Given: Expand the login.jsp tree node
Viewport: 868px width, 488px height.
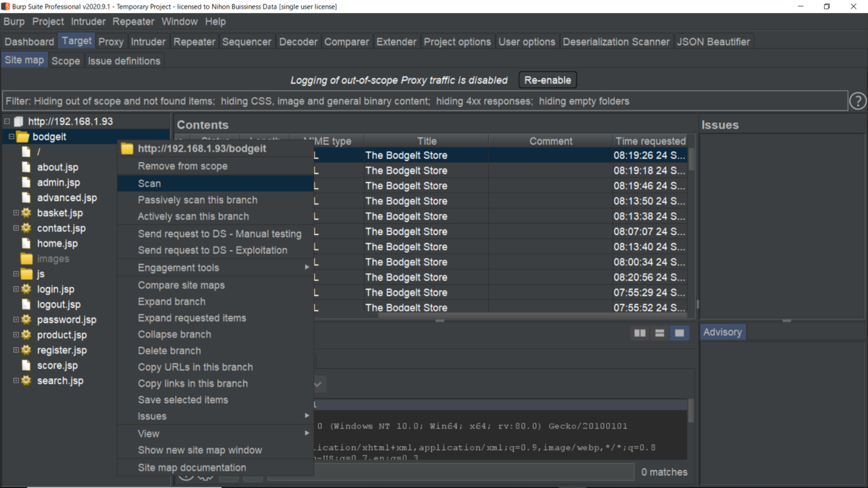Looking at the screenshot, I should [x=16, y=288].
